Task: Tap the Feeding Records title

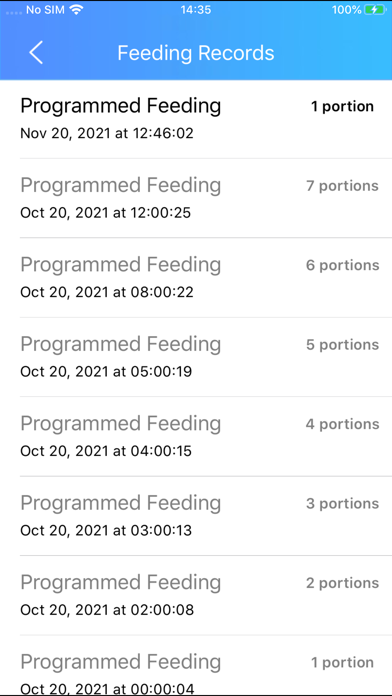Action: pyautogui.click(x=196, y=53)
